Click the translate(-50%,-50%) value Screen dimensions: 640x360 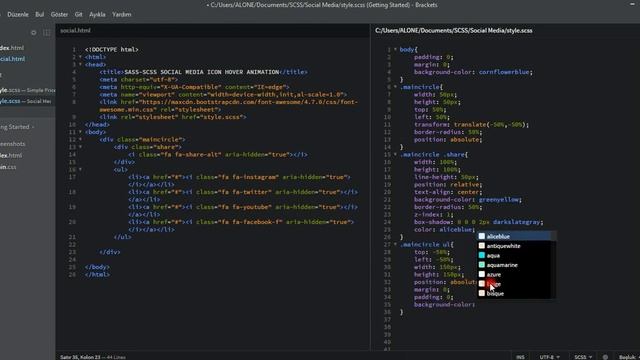pos(489,124)
